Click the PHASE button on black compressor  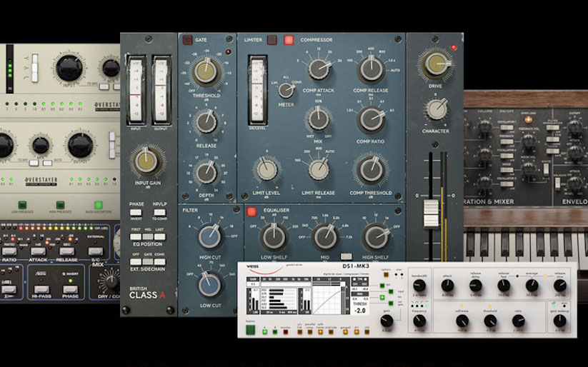click(x=70, y=289)
